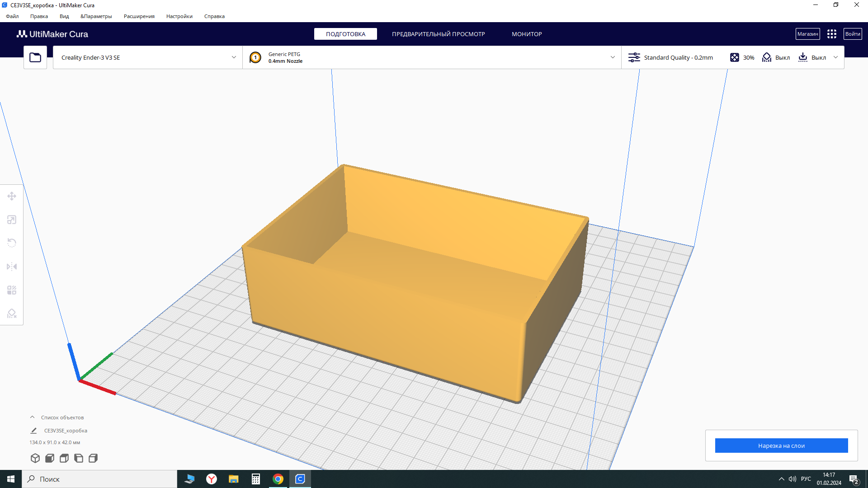Viewport: 868px width, 488px height.
Task: Expand the print settings panel chevron
Action: [835, 57]
